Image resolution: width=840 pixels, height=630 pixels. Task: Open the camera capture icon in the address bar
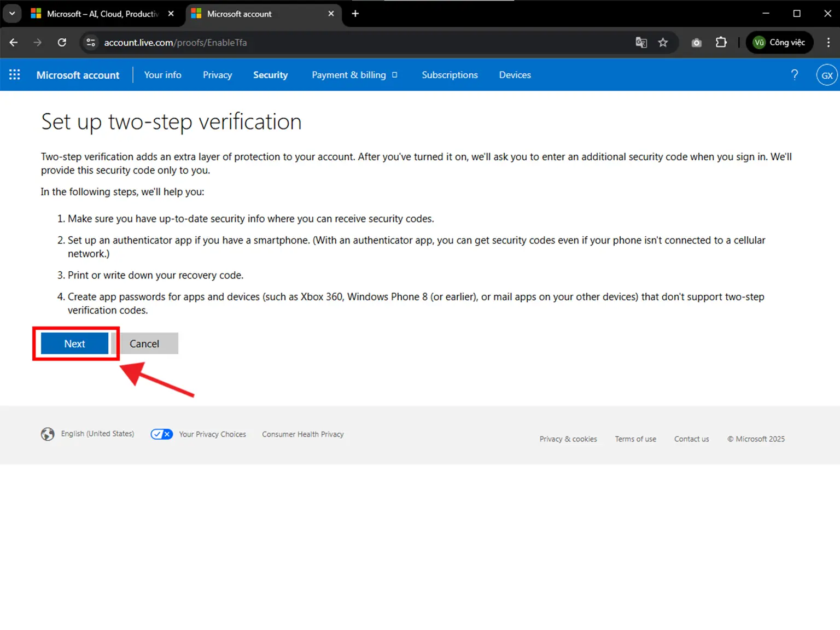click(x=696, y=42)
